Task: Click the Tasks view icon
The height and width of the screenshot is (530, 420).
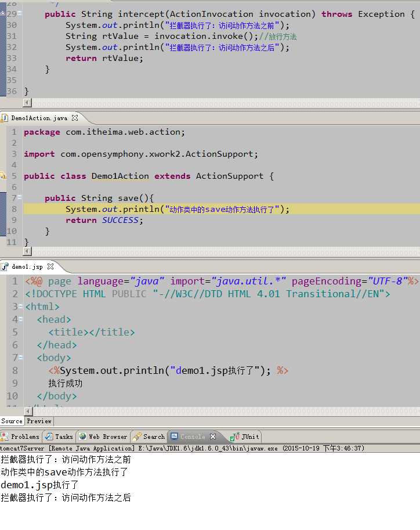Action: pyautogui.click(x=49, y=437)
